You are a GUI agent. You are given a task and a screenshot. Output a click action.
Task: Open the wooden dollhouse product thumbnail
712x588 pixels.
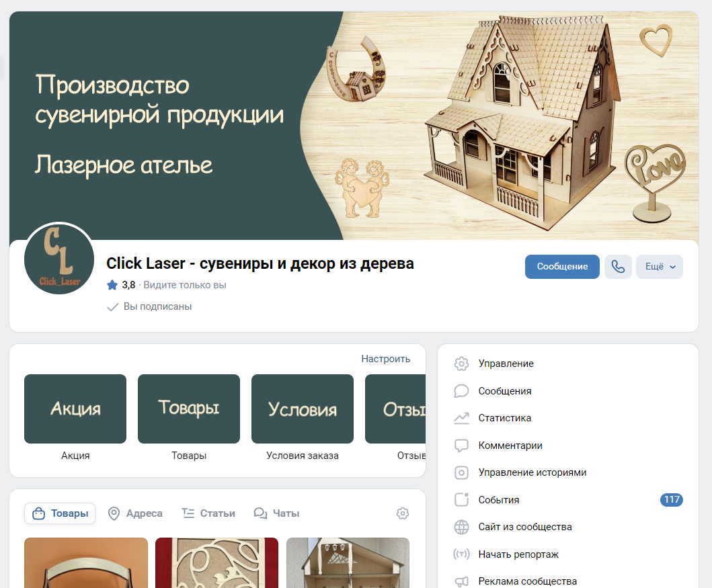[x=348, y=562]
